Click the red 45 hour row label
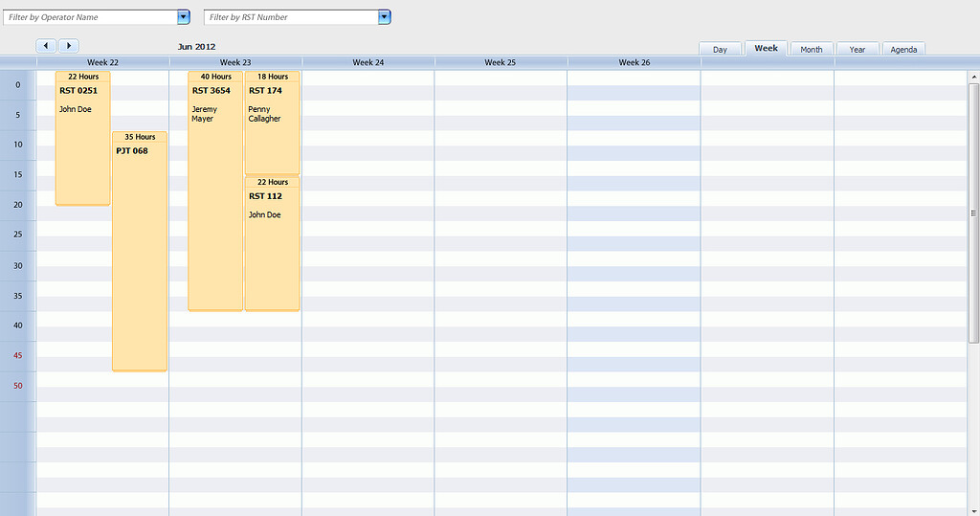The width and height of the screenshot is (980, 516). click(x=17, y=355)
